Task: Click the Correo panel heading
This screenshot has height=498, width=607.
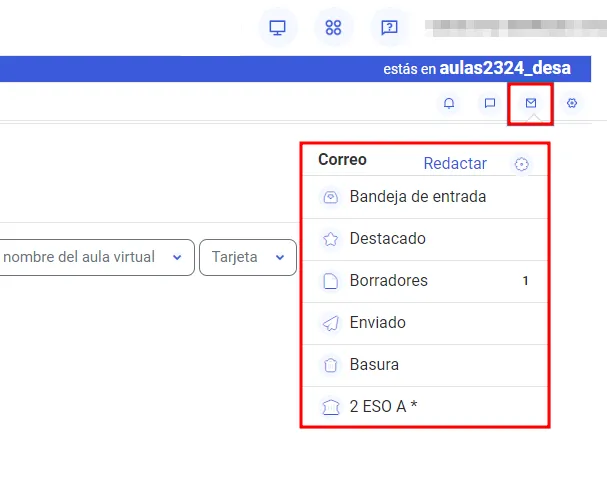Action: coord(342,160)
